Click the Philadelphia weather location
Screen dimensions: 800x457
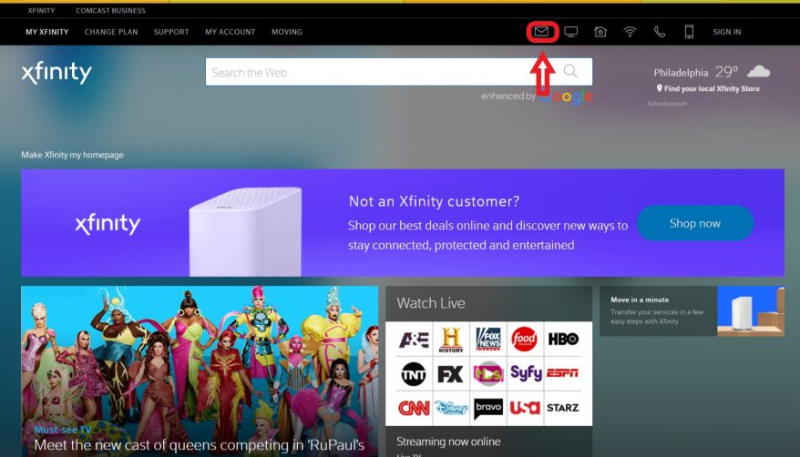(x=681, y=72)
